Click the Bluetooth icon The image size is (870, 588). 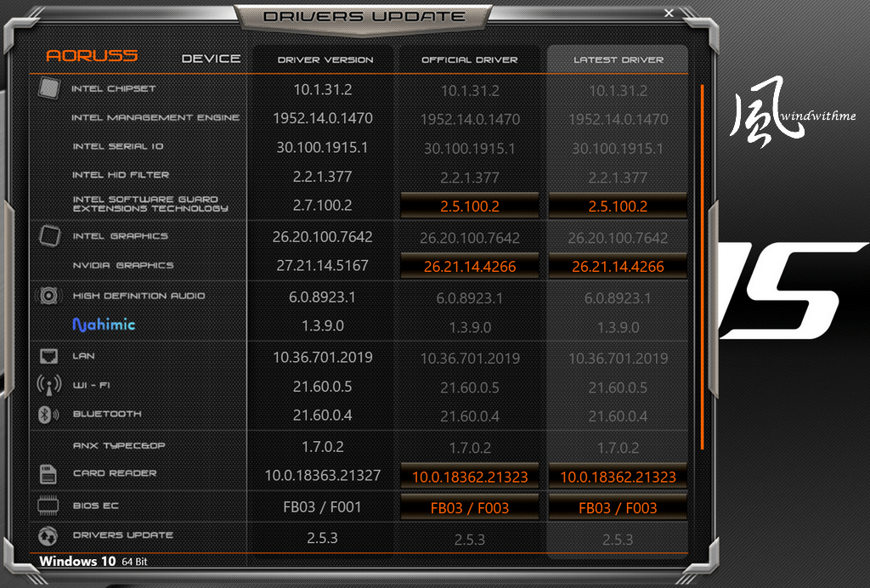coord(48,414)
